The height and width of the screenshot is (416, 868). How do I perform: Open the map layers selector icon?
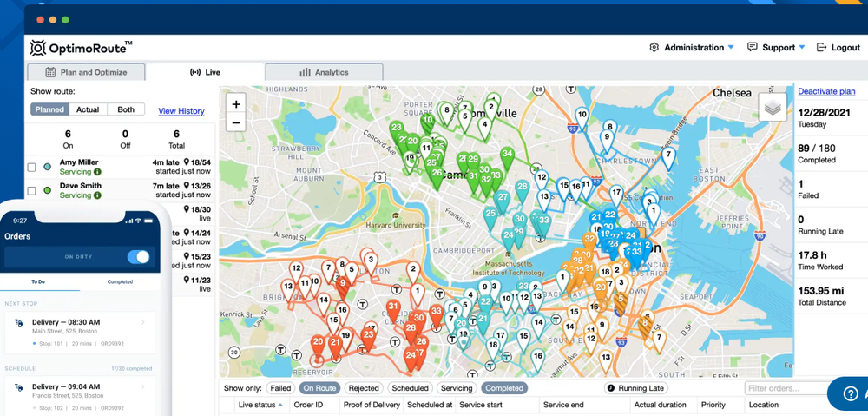[773, 107]
